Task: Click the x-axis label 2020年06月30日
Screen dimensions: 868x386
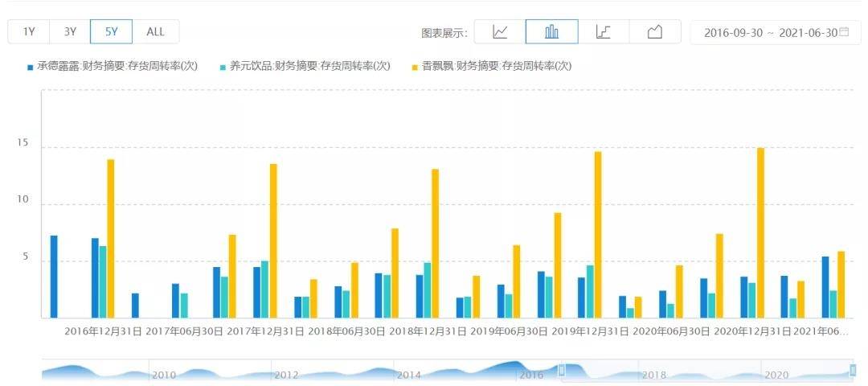Action: (671, 332)
